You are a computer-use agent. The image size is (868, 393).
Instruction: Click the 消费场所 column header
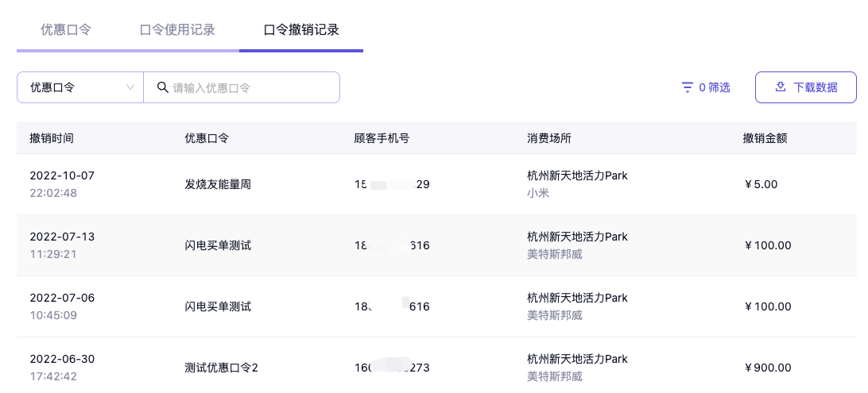pos(549,138)
